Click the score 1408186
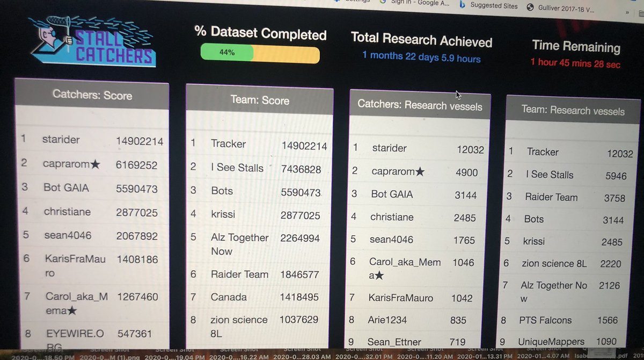644x360 pixels. point(137,260)
